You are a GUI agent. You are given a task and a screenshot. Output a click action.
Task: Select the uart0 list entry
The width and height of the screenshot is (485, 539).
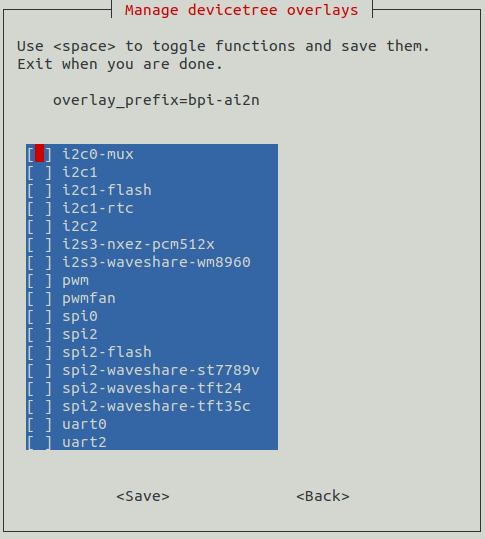pyautogui.click(x=152, y=424)
